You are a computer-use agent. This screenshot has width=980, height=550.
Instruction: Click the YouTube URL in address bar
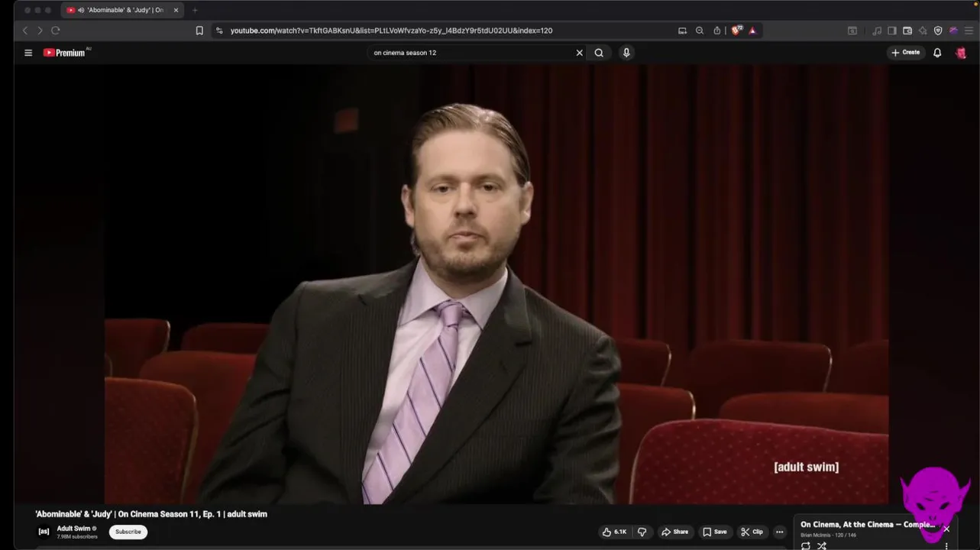point(391,31)
